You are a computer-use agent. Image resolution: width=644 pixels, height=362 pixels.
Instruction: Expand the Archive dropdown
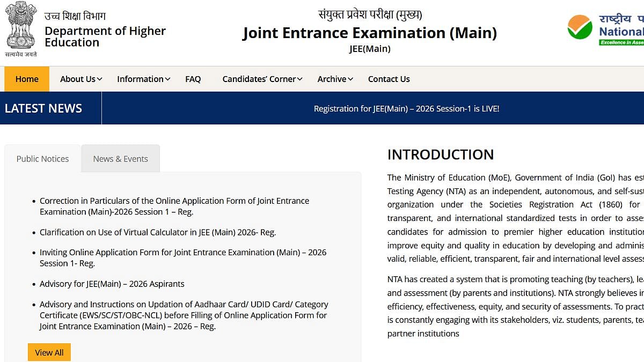(334, 79)
